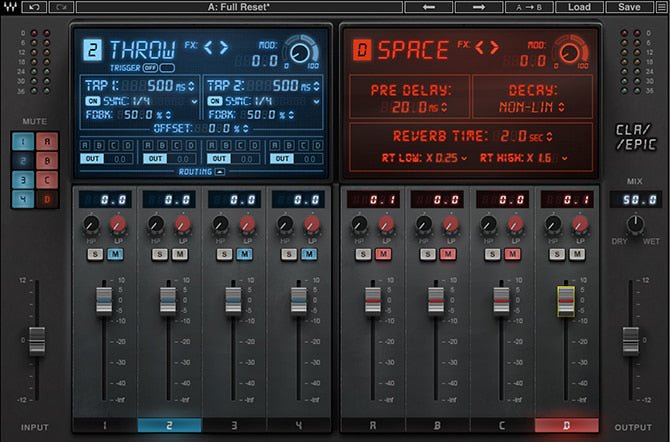Click the undo arrow in top toolbar

tap(37, 7)
